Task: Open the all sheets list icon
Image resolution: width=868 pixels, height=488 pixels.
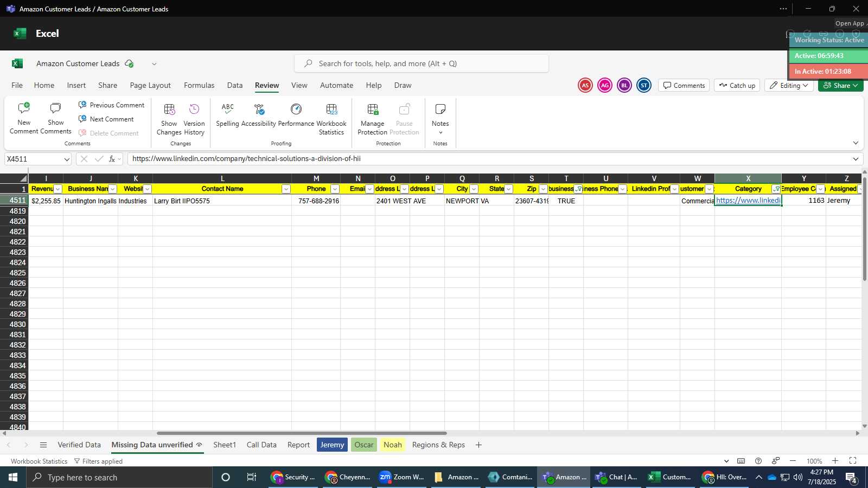Action: (x=43, y=445)
